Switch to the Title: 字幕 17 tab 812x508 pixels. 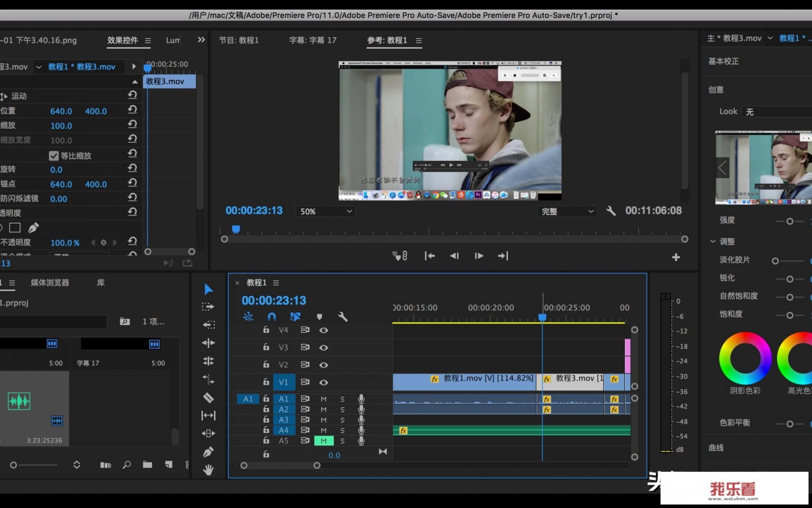click(313, 40)
